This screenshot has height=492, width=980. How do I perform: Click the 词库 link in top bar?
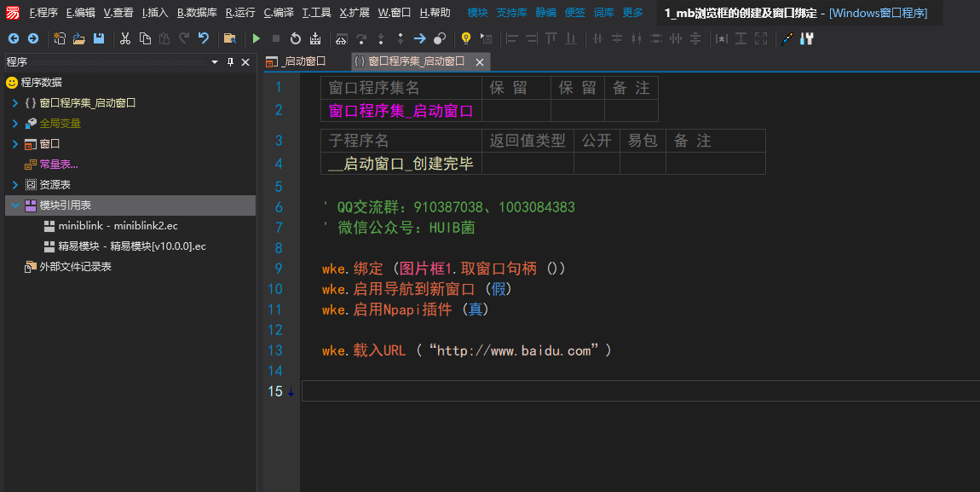click(603, 13)
